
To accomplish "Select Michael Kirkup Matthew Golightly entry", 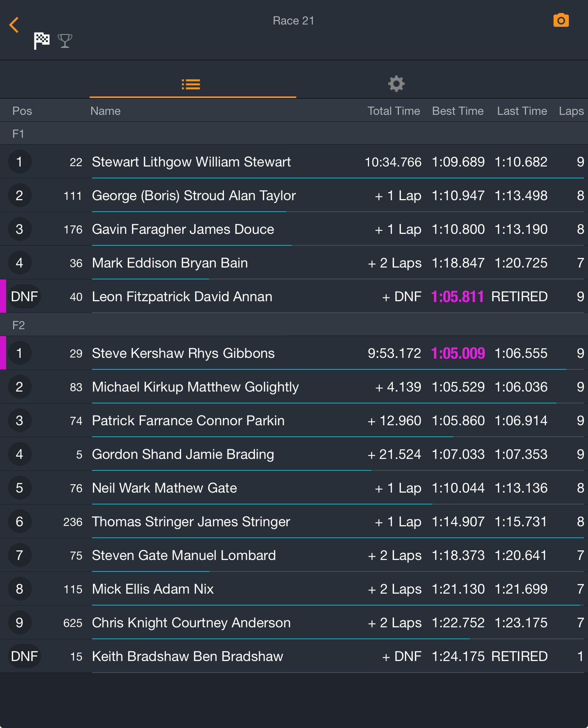I will (x=294, y=387).
